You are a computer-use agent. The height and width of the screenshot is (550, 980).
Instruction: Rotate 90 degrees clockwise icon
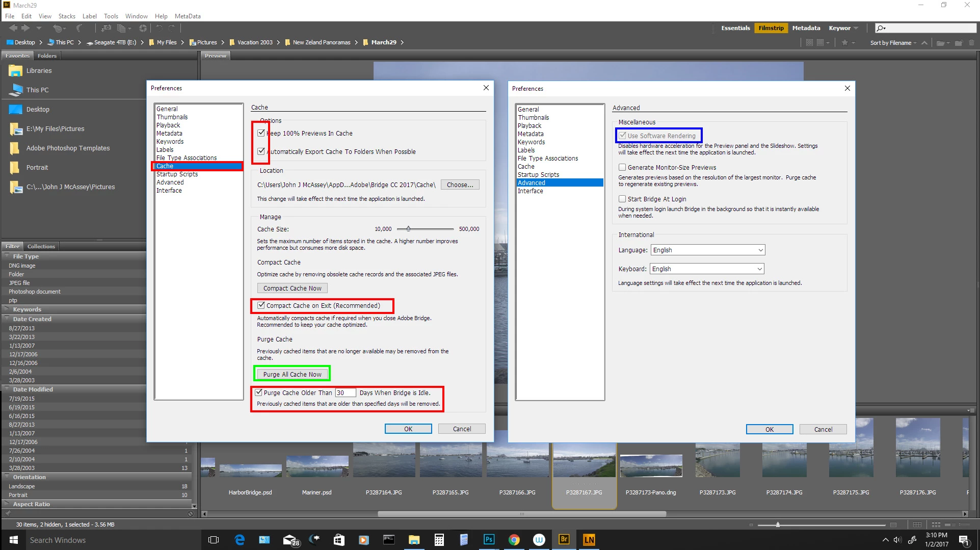click(172, 28)
